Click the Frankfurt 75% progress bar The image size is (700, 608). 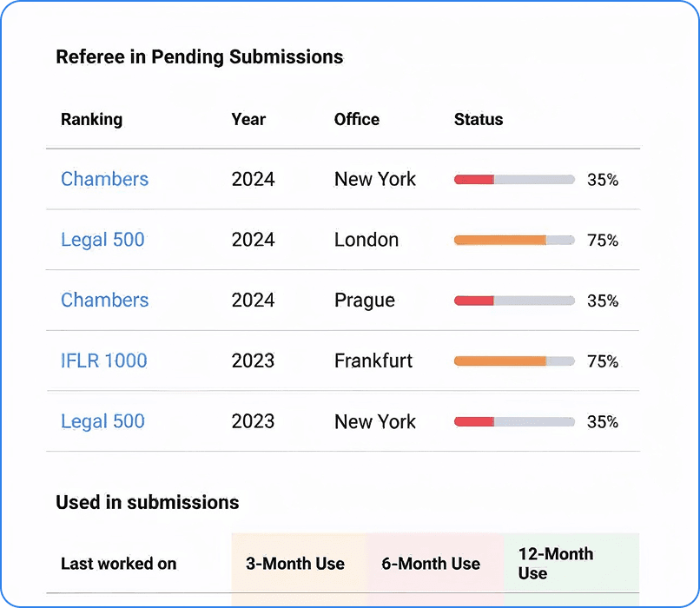(514, 360)
